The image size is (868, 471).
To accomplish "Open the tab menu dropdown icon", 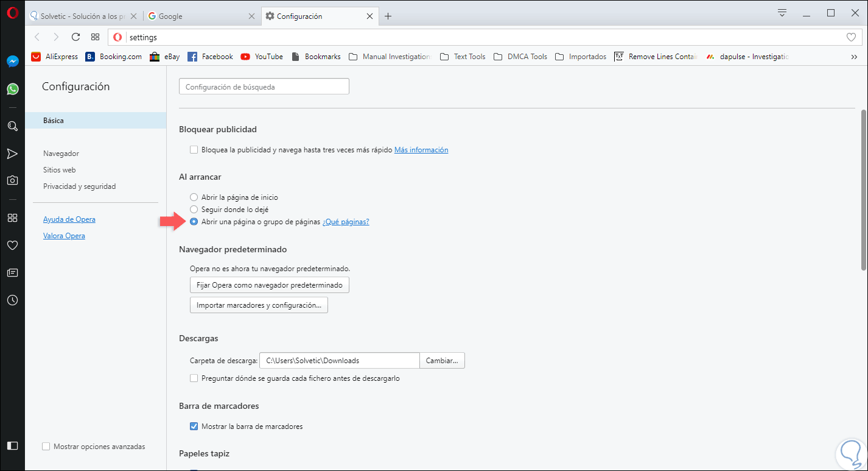I will click(x=783, y=13).
